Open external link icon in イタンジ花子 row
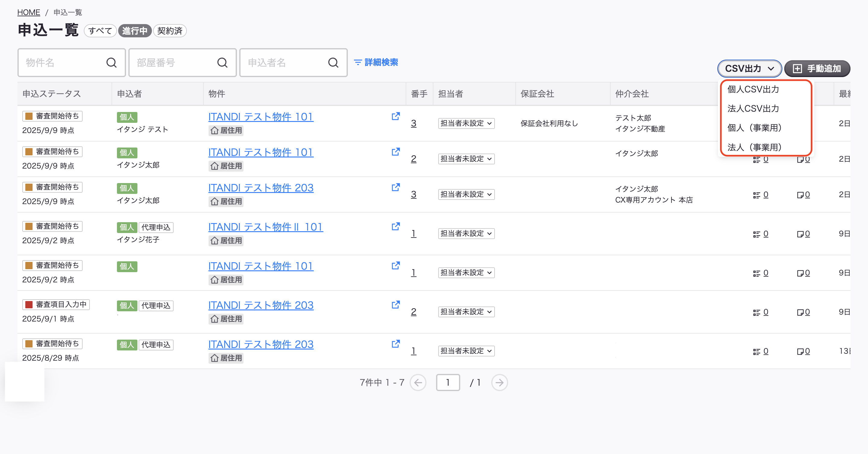Image resolution: width=868 pixels, height=454 pixels. tap(396, 226)
